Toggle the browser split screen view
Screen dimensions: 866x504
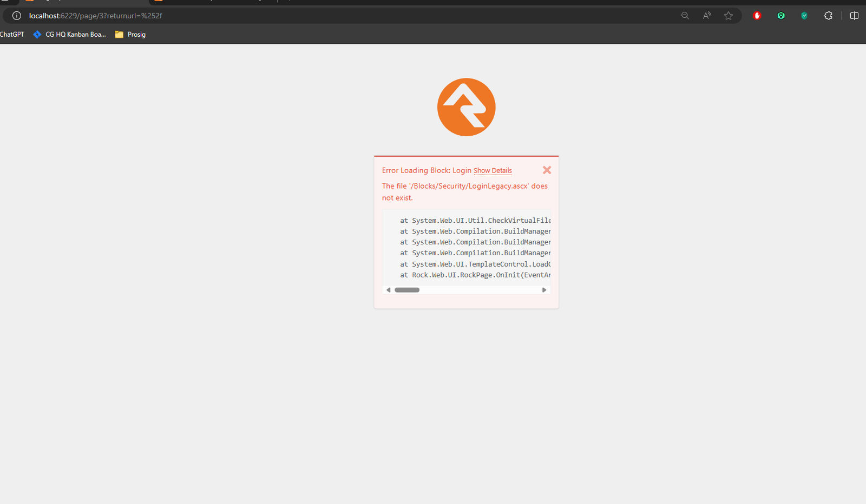[854, 16]
